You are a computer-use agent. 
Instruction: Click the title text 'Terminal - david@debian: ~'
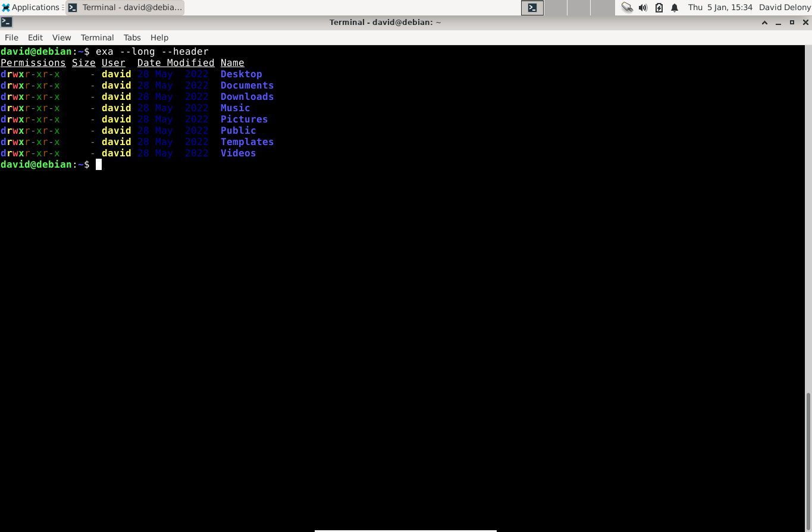(385, 23)
